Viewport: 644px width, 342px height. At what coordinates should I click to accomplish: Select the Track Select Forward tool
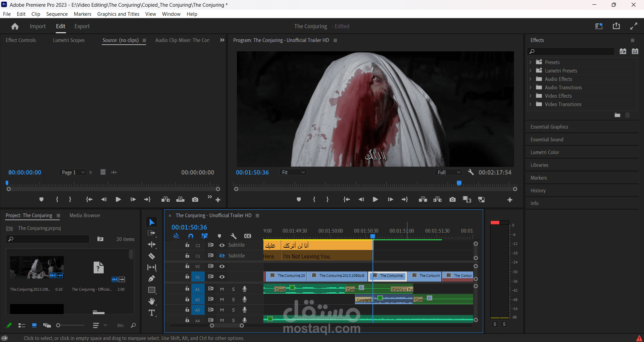[x=152, y=233]
